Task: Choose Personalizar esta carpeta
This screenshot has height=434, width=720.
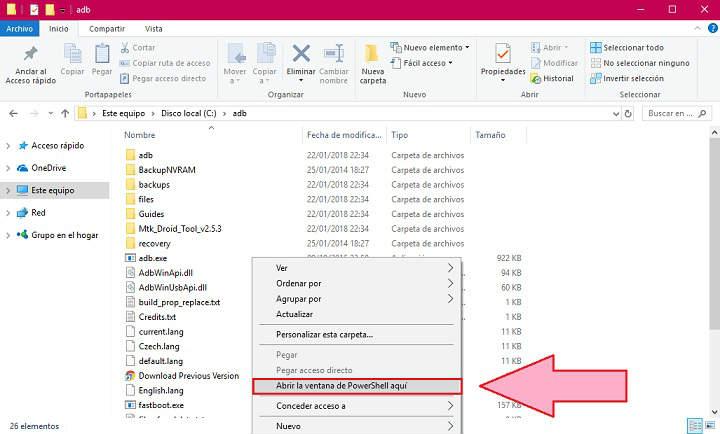Action: click(x=357, y=334)
